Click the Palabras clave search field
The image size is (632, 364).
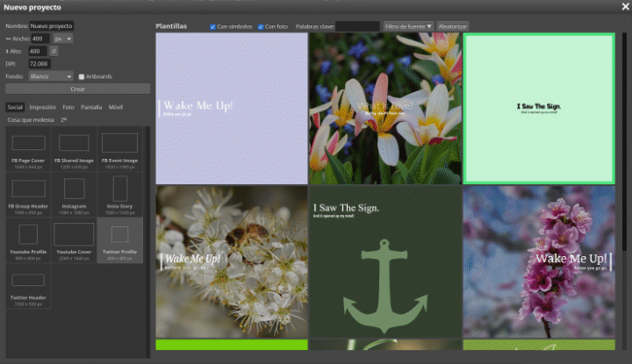pyautogui.click(x=357, y=26)
